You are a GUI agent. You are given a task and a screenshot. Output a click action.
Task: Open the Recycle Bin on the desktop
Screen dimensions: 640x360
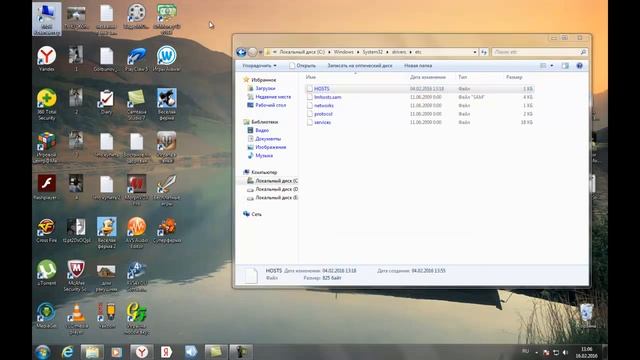(586, 316)
